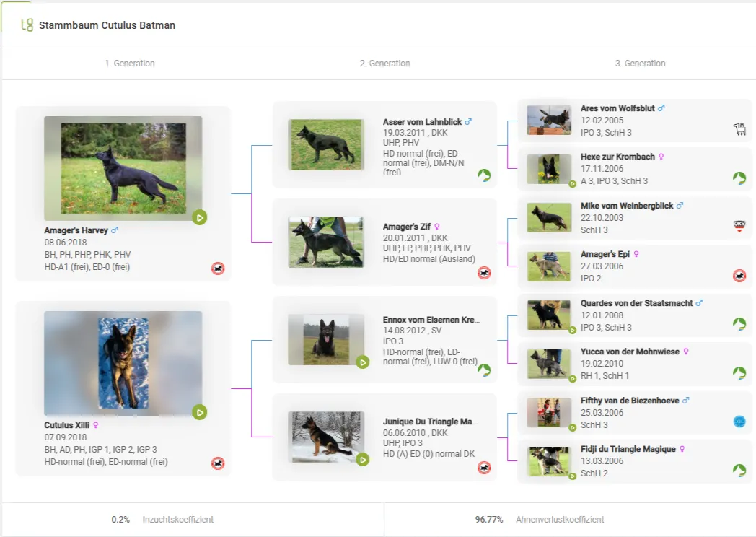Image resolution: width=756 pixels, height=537 pixels.
Task: Click the Inzuchtskoeffizient 0.2% value
Action: pos(120,520)
